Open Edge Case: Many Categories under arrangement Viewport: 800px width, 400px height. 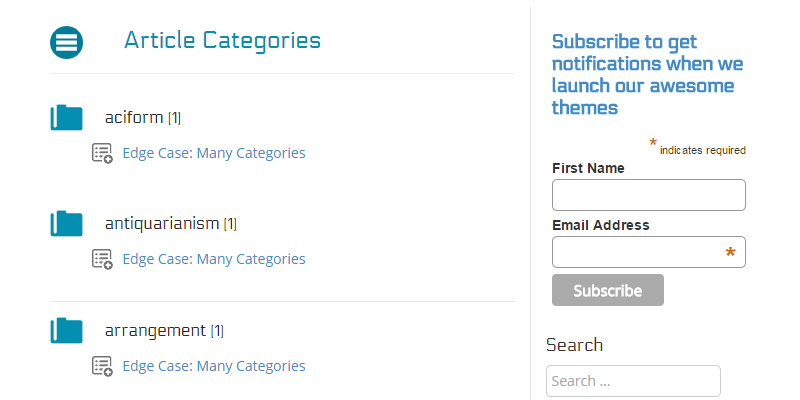(x=213, y=366)
